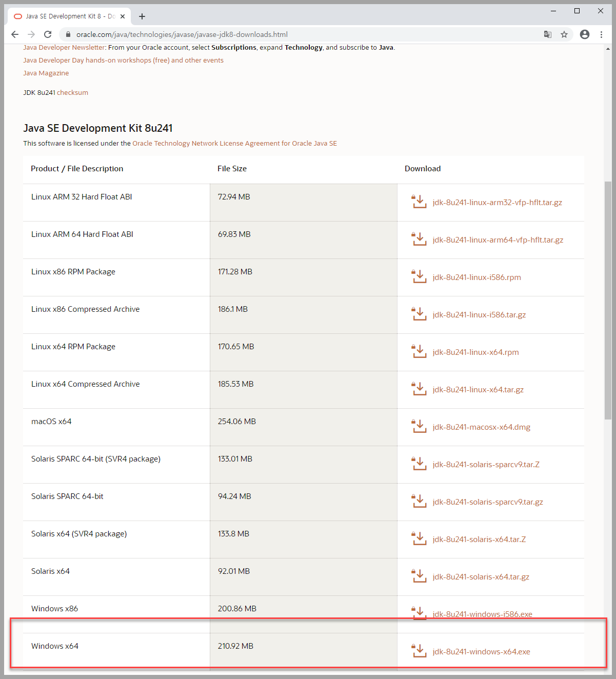Download jdk-8u241-linux-x64.rpm link
Image resolution: width=616 pixels, height=679 pixels.
475,352
